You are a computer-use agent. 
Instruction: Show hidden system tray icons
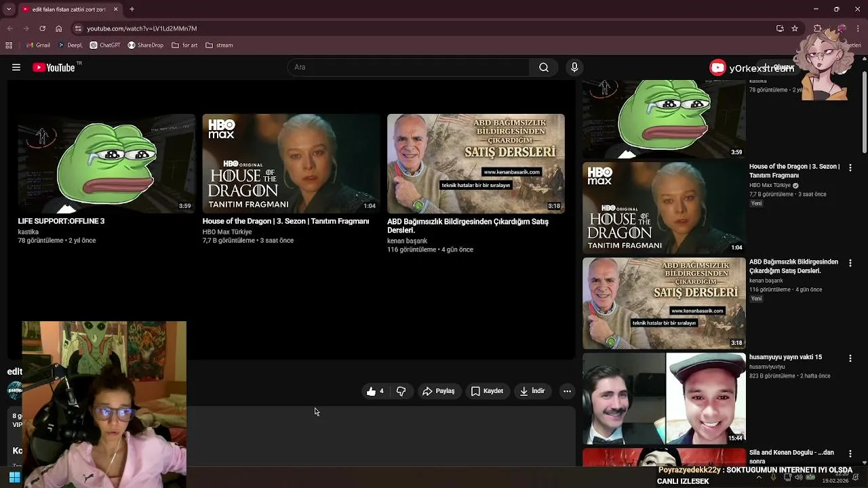click(x=758, y=477)
